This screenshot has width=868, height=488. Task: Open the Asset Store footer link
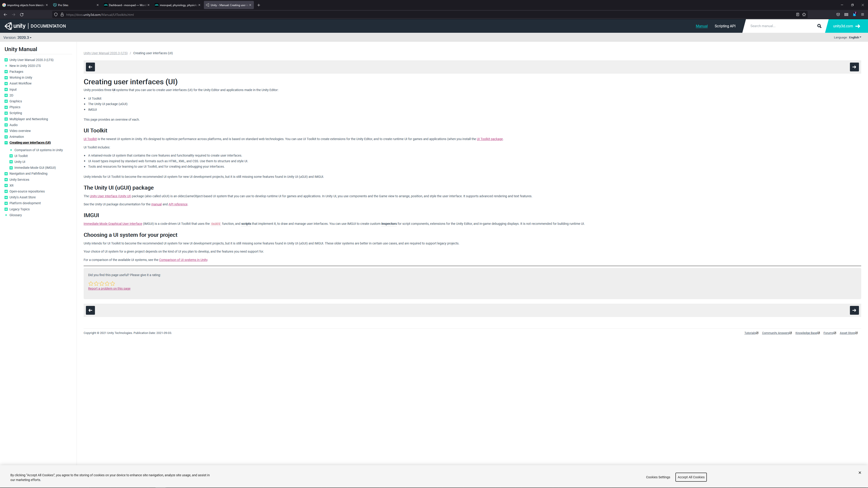click(x=849, y=333)
